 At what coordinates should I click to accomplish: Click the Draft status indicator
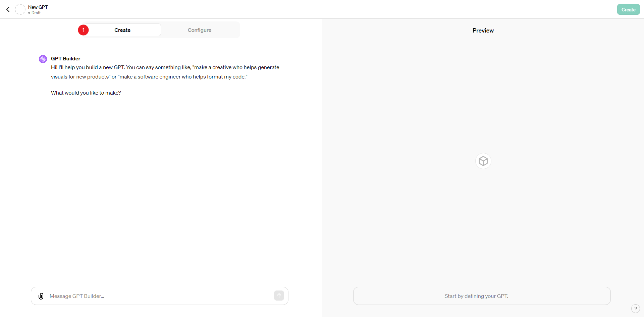click(x=35, y=13)
